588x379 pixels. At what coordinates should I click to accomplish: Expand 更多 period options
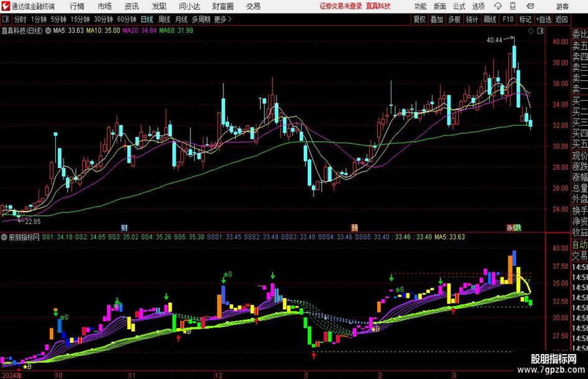point(223,19)
